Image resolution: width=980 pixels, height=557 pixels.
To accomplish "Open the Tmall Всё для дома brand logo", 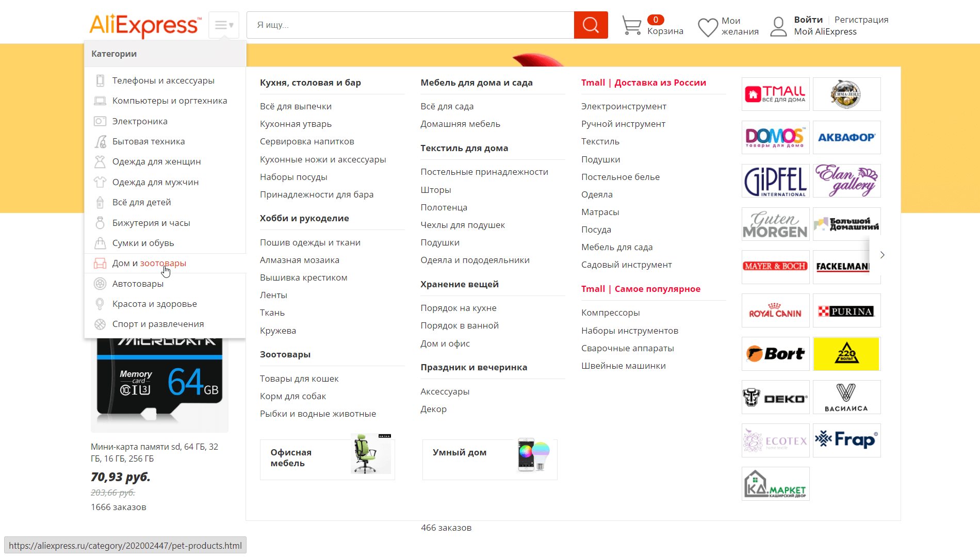I will tap(775, 94).
